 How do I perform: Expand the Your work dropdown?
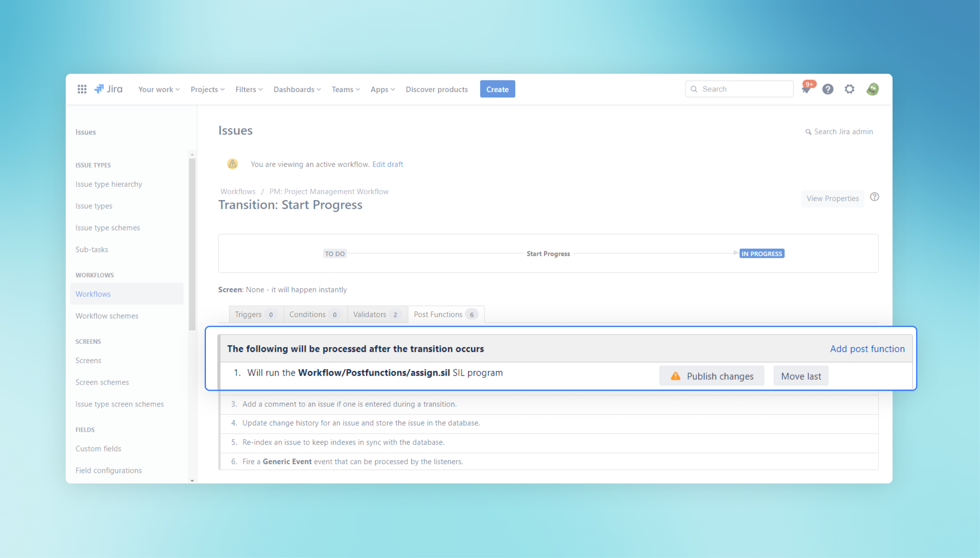158,89
